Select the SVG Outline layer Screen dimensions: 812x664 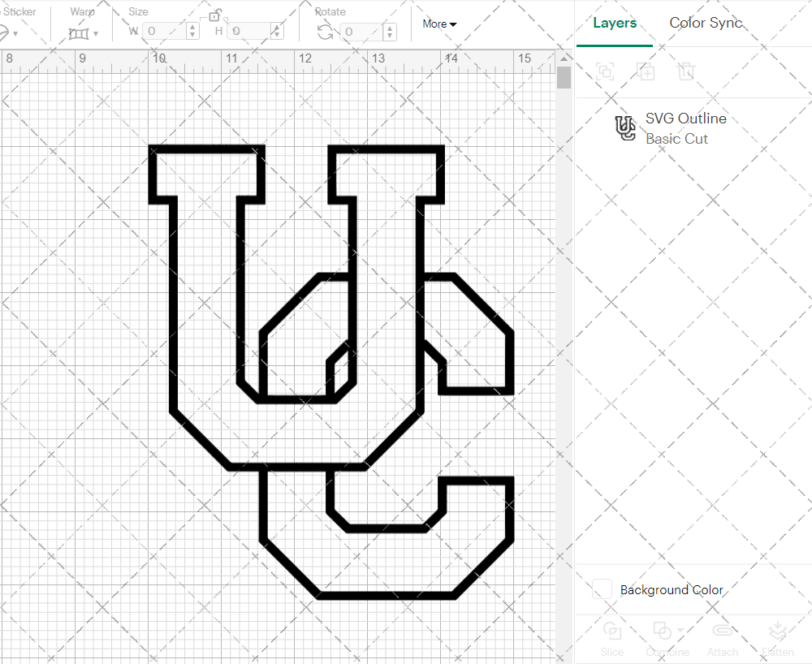[x=685, y=119]
